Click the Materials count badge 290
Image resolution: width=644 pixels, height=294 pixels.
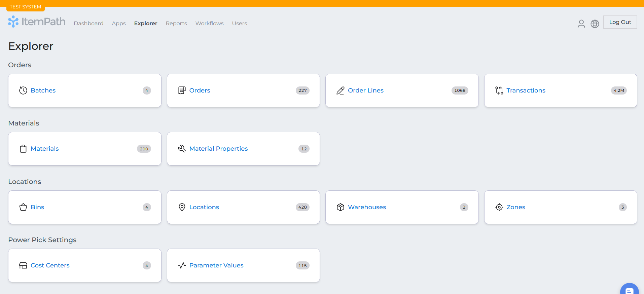click(144, 149)
